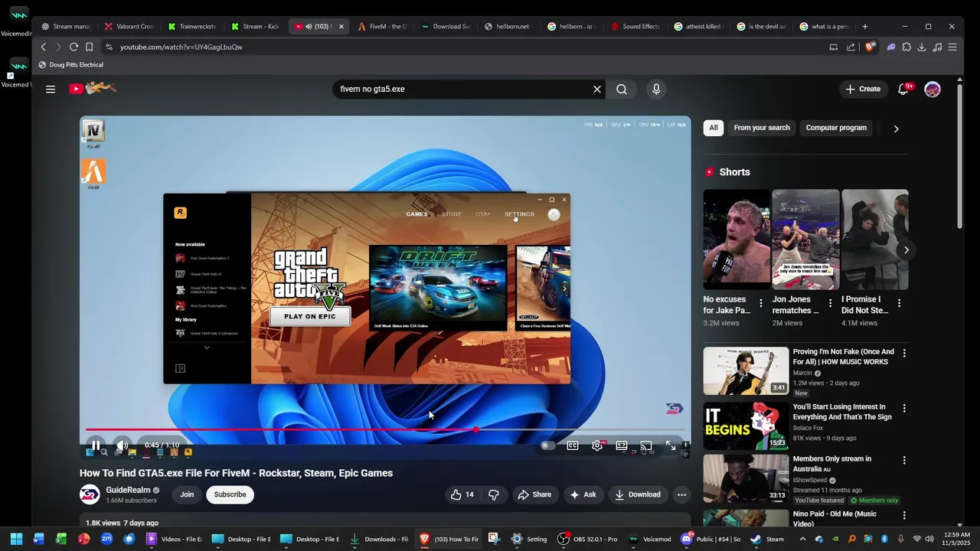Clear the YouTube search text
This screenshot has height=551, width=980.
(597, 89)
